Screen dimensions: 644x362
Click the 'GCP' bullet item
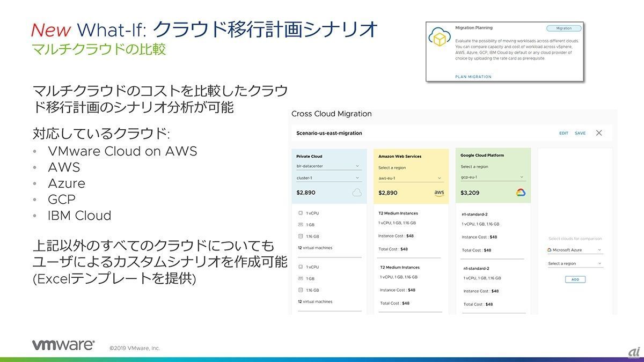pyautogui.click(x=62, y=200)
